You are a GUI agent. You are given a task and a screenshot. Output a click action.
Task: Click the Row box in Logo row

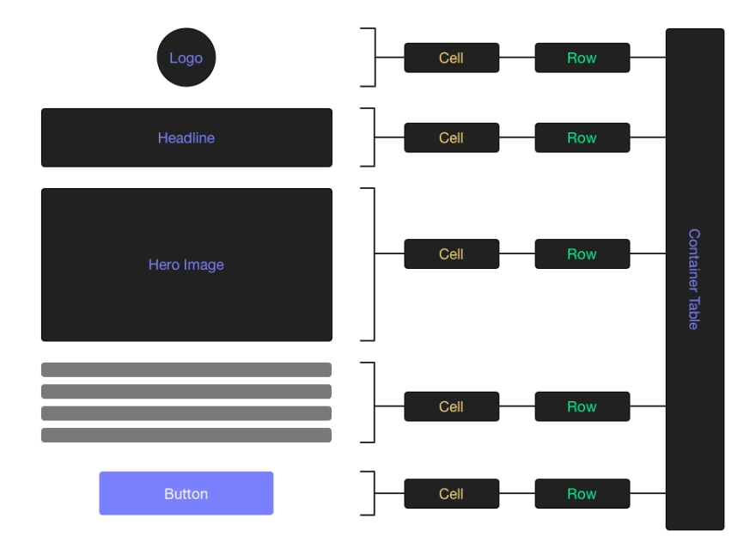582,58
